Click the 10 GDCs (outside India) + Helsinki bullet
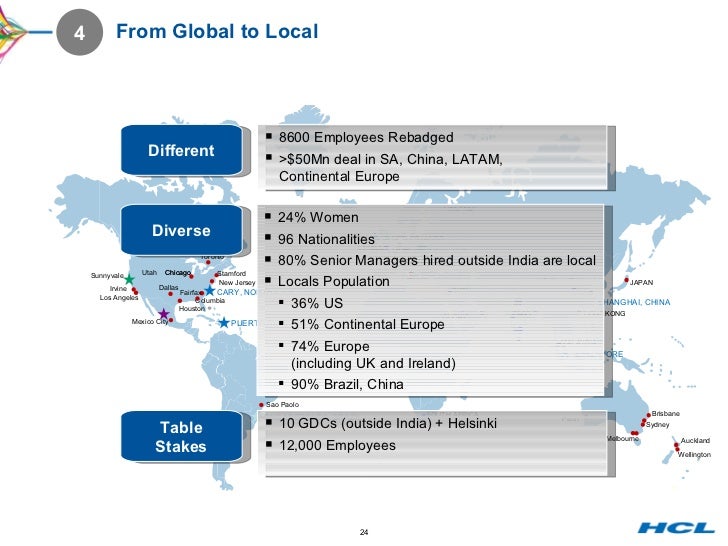Viewport: 728px width, 546px height. [x=388, y=423]
